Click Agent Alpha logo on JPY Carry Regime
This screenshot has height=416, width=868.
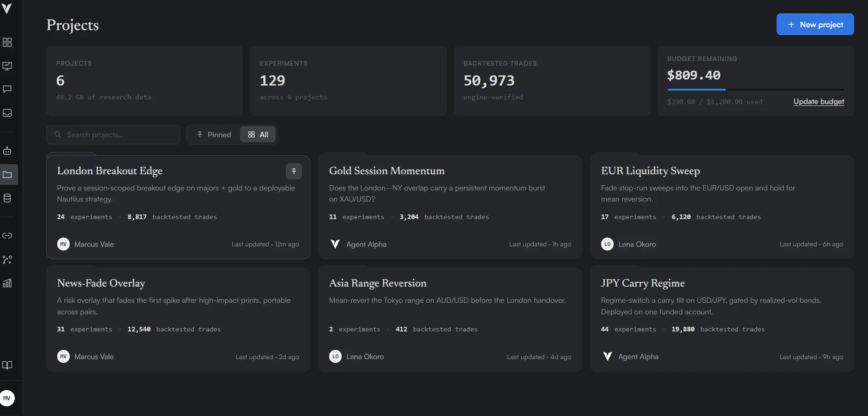[607, 356]
